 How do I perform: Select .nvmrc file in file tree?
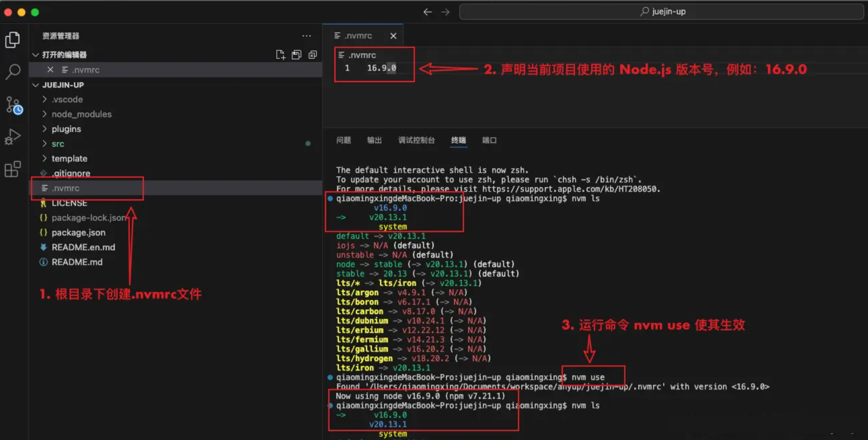pos(175,188)
